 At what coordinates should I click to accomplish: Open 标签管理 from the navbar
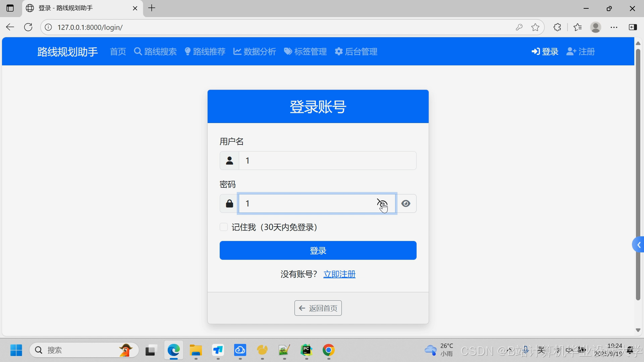click(305, 52)
